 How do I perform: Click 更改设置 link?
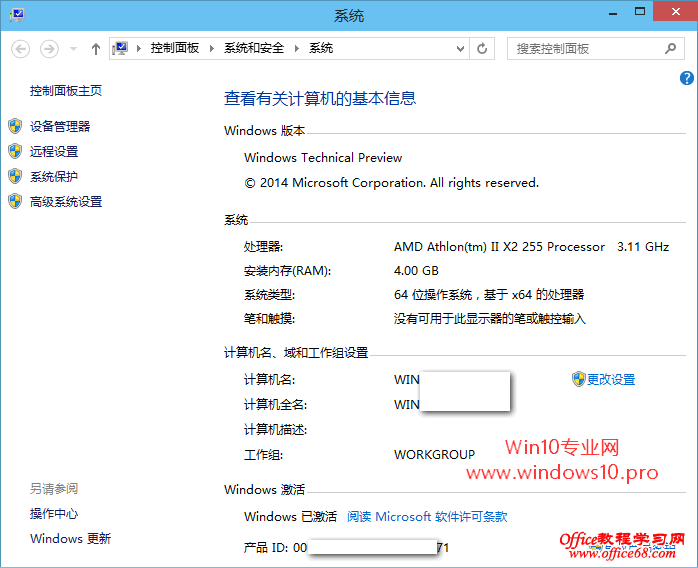611,380
